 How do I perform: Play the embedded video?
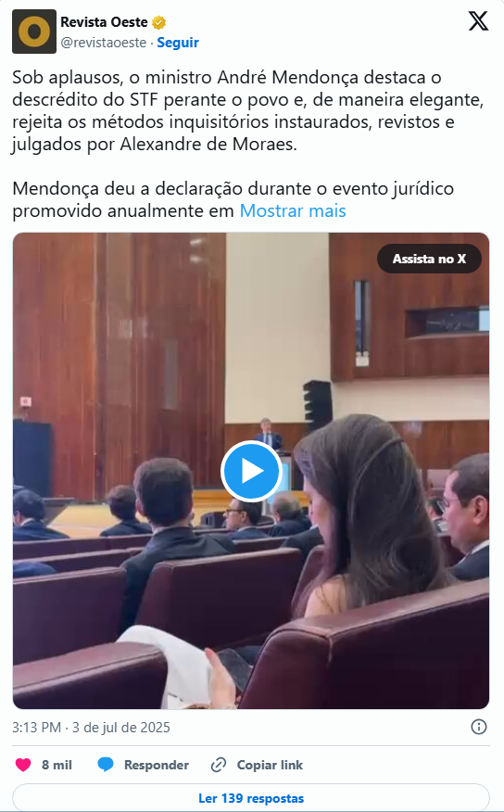pos(251,471)
